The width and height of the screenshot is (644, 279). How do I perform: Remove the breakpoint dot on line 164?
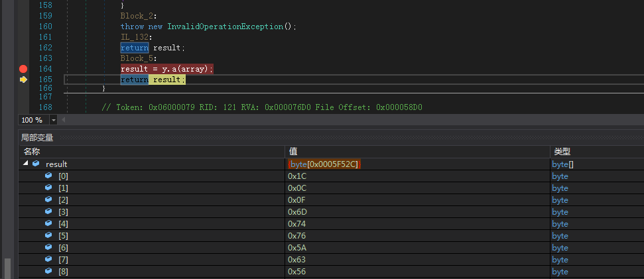click(23, 69)
